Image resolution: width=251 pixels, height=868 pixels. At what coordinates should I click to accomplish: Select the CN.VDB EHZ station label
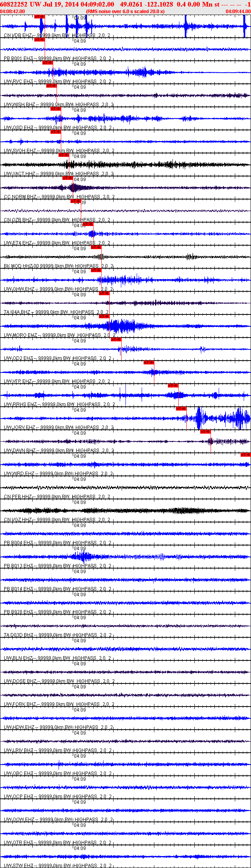point(18,35)
